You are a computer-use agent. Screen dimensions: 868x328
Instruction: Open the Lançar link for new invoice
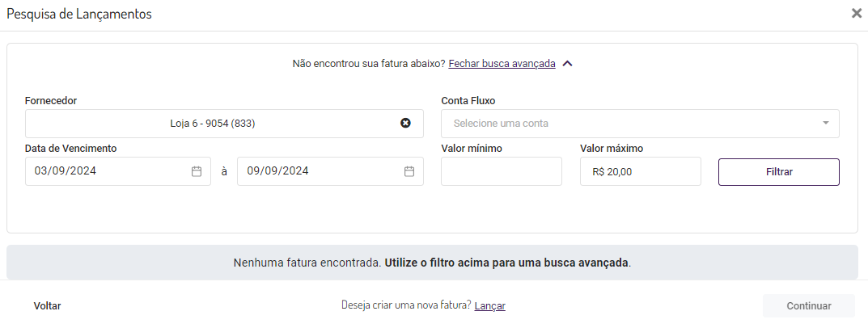pos(490,305)
